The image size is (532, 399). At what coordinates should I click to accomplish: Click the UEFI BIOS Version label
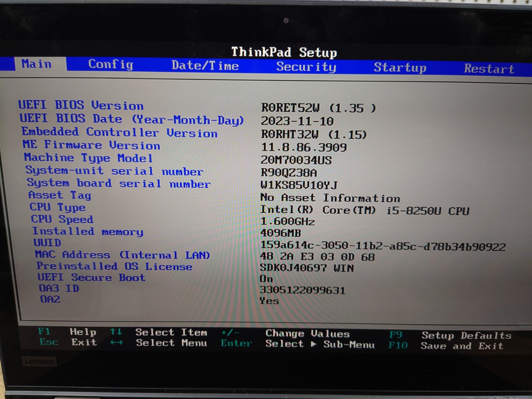[81, 105]
